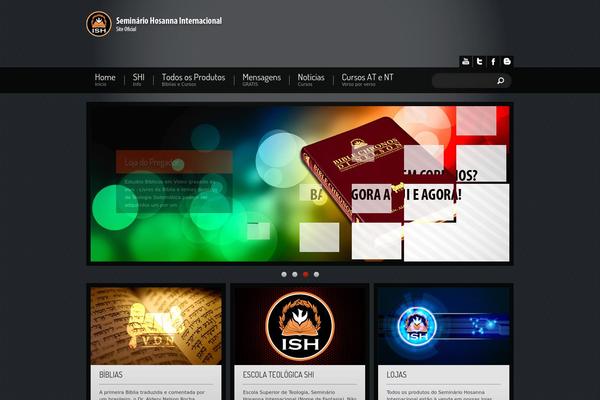Open the Notícias menu item
Viewport: 600px width, 400px height.
[x=311, y=80]
